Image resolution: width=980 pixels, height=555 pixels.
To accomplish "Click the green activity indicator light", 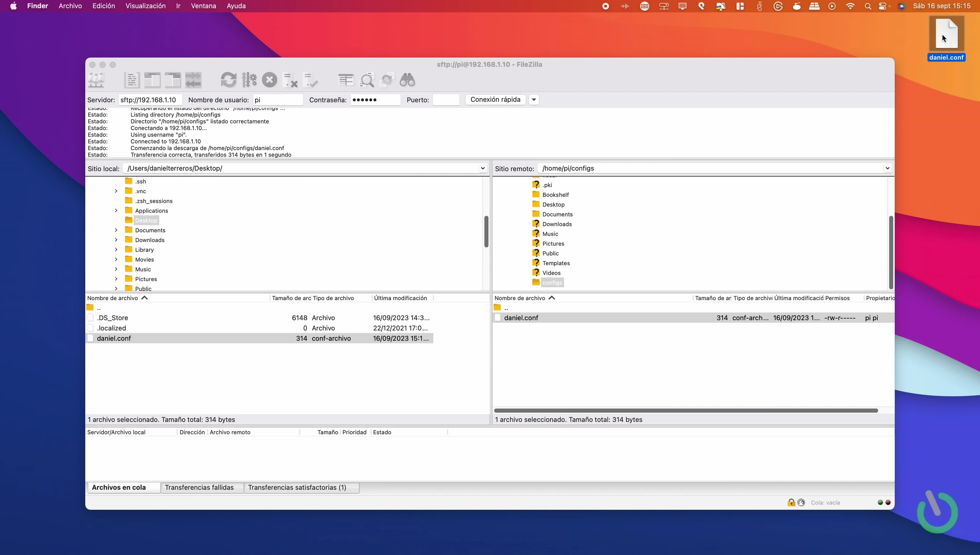I will 880,502.
